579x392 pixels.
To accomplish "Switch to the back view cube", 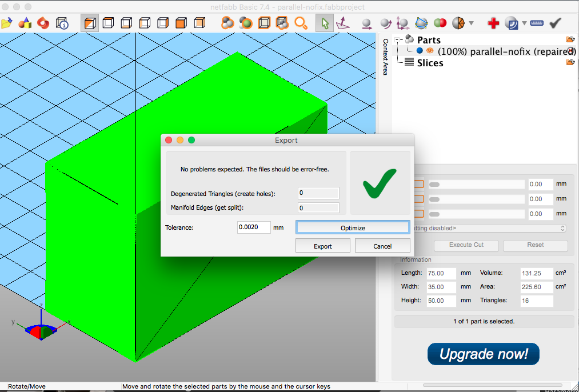I will [x=199, y=23].
